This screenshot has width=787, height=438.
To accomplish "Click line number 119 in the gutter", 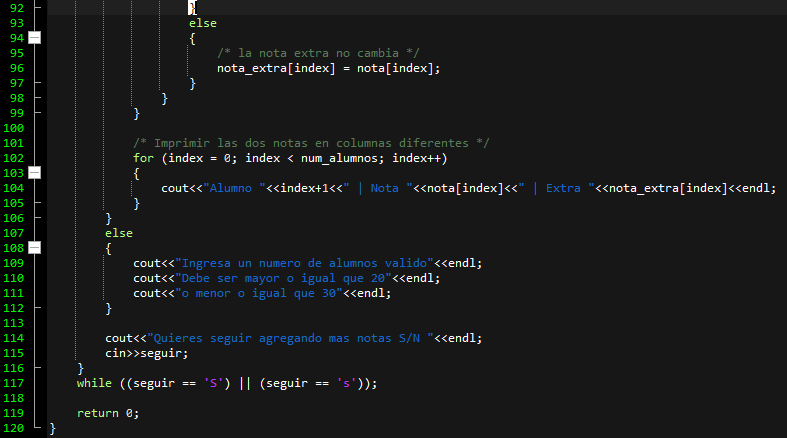I will click(14, 413).
